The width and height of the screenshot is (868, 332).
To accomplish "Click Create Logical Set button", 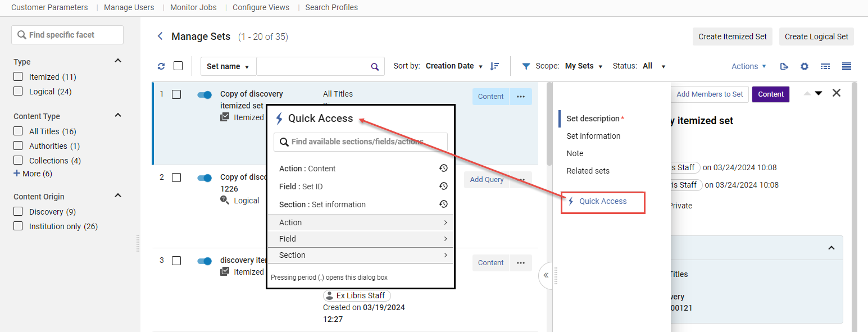I will (816, 37).
